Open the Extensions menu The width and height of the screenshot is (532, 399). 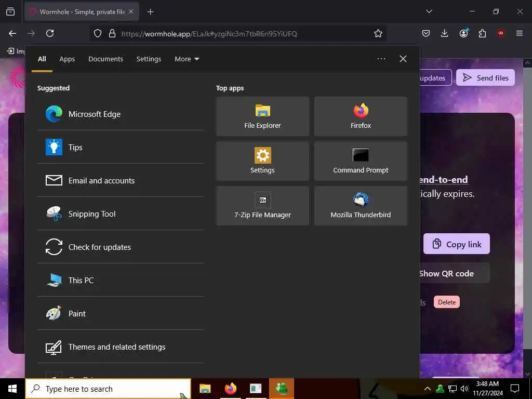(x=482, y=33)
